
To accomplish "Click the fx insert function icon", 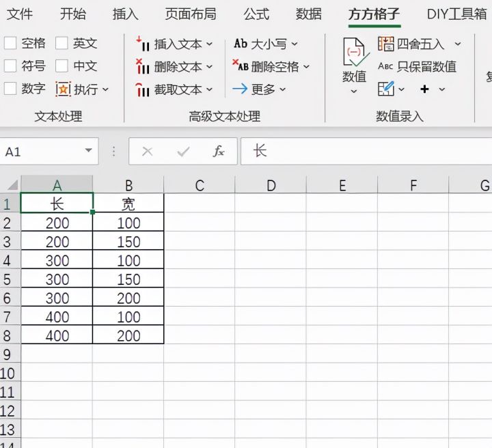I will coord(219,152).
